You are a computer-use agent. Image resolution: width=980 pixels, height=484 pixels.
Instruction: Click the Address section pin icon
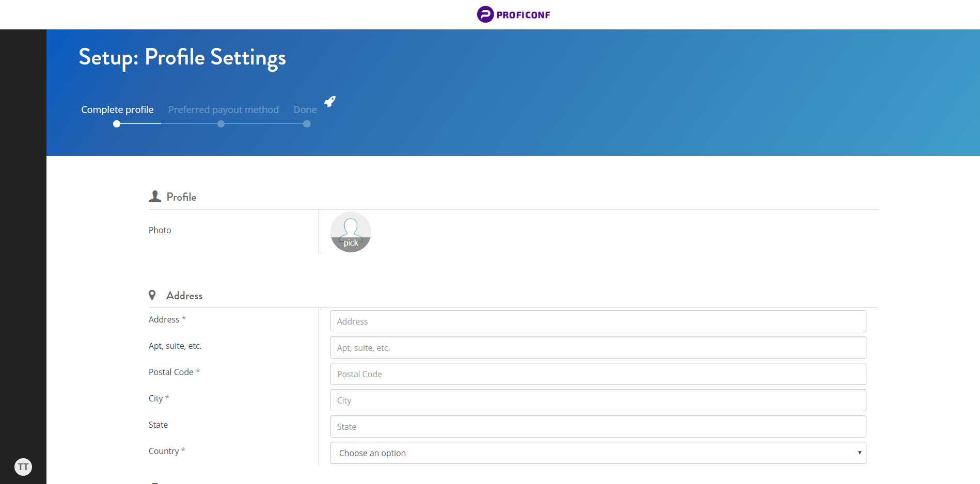click(x=152, y=295)
